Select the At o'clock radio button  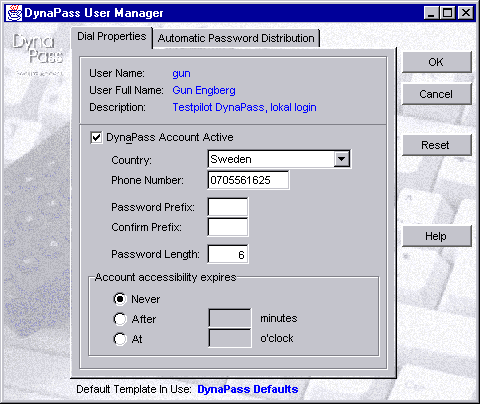(x=120, y=339)
